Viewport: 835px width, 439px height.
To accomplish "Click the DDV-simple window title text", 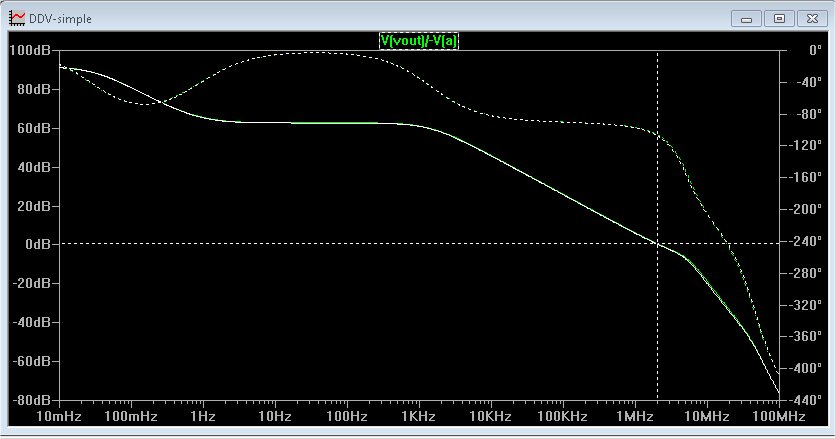I will click(x=60, y=19).
